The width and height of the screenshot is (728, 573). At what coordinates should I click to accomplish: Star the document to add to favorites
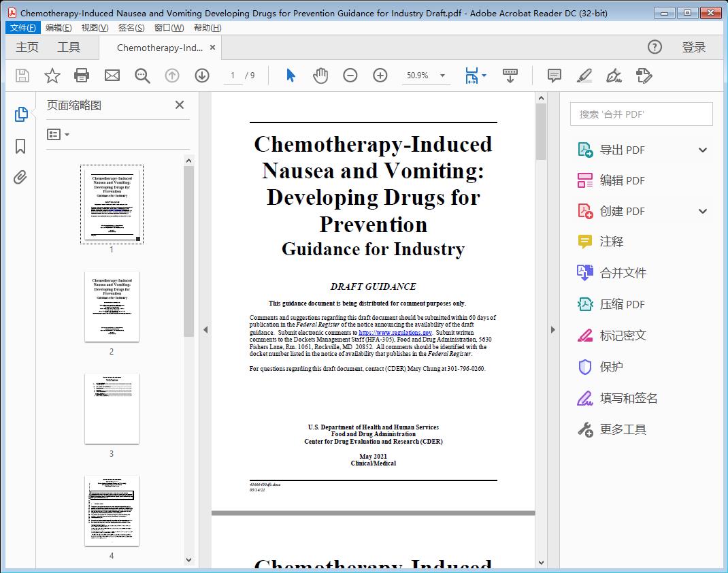point(52,76)
